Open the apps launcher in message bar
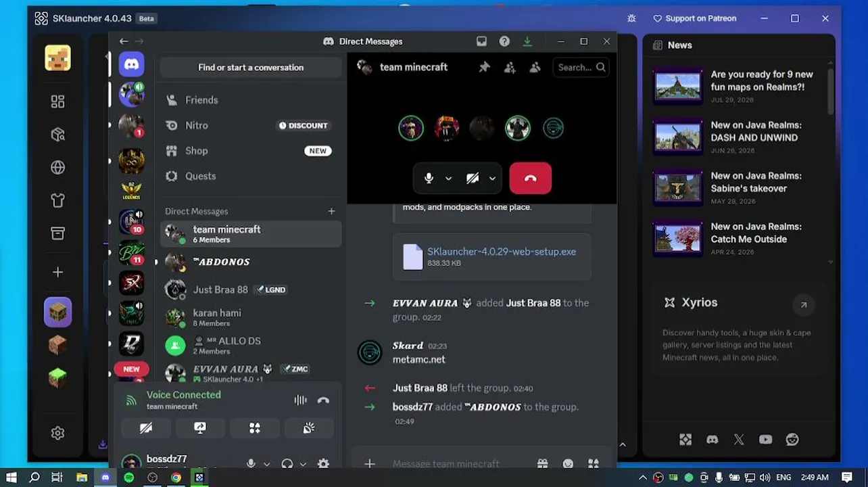This screenshot has height=487, width=868. point(593,463)
